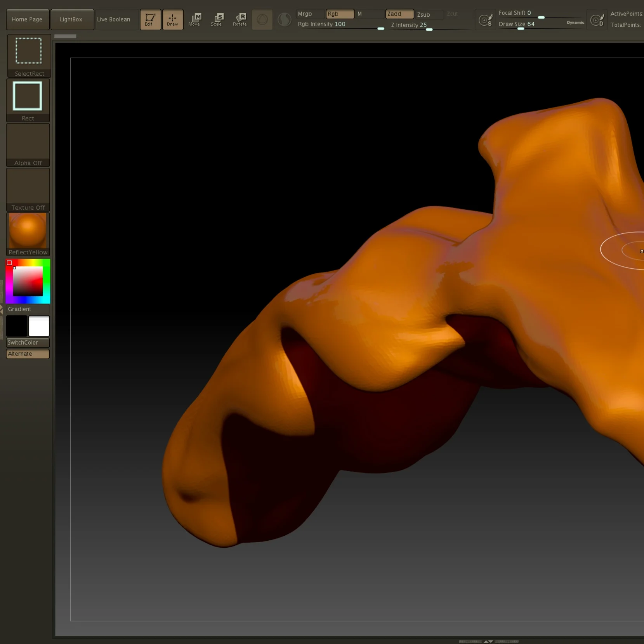Switch to Zsub sculpt mode
Image resolution: width=644 pixels, height=644 pixels.
coord(429,14)
